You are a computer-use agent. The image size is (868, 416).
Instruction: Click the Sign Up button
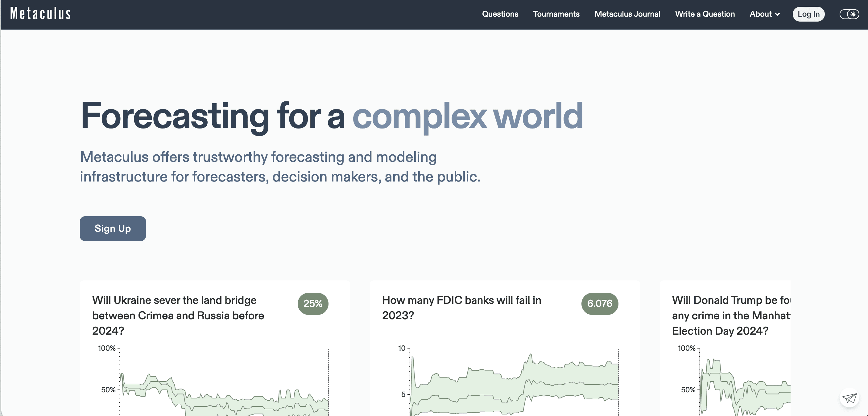coord(113,229)
